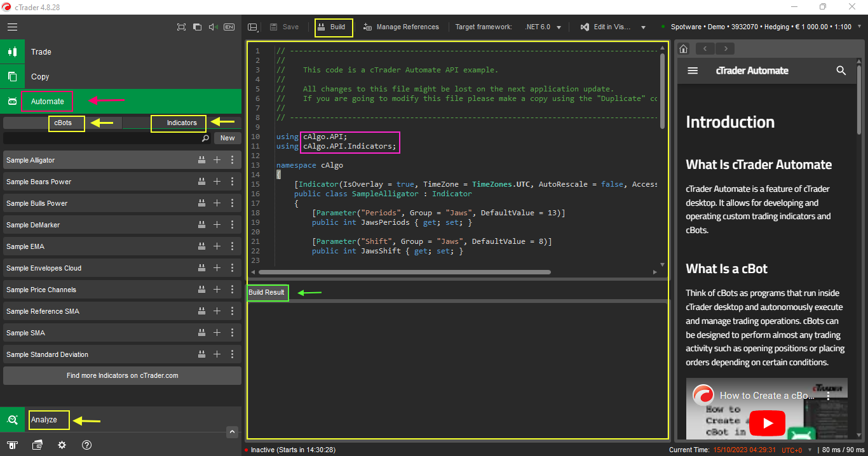Toggle the editor layout panel icon

click(253, 27)
